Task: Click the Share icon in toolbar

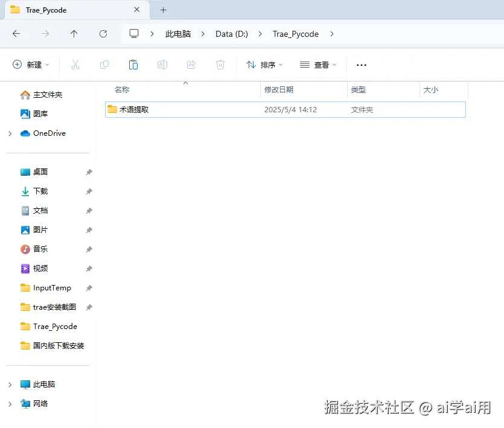Action: [191, 65]
